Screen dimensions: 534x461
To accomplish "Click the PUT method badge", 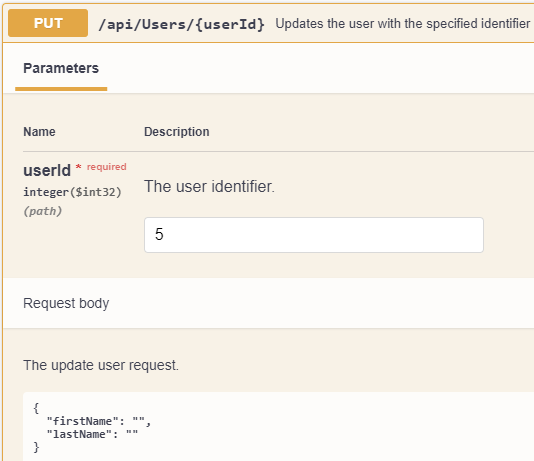I will [x=48, y=23].
